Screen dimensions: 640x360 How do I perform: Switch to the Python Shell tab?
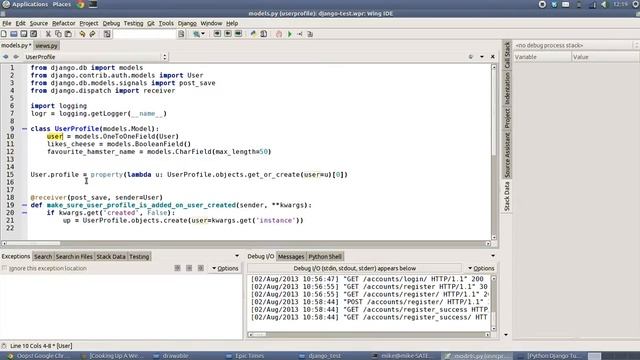pyautogui.click(x=325, y=257)
